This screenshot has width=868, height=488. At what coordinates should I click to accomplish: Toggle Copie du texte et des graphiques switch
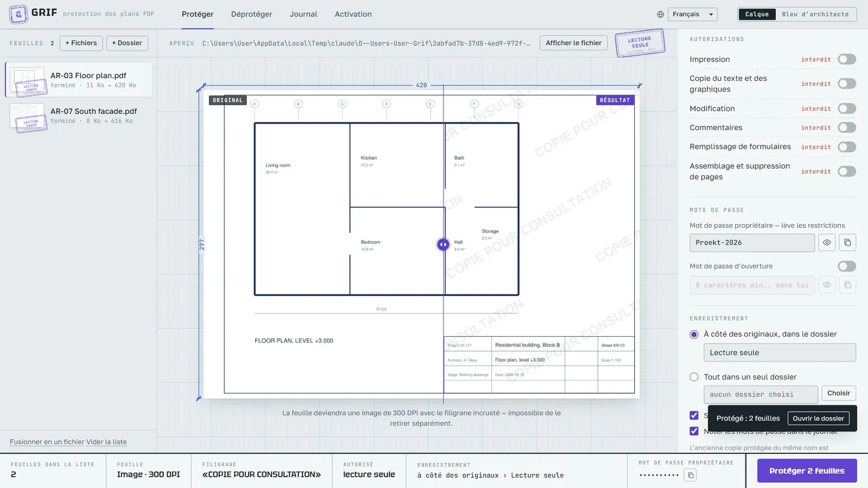click(847, 84)
